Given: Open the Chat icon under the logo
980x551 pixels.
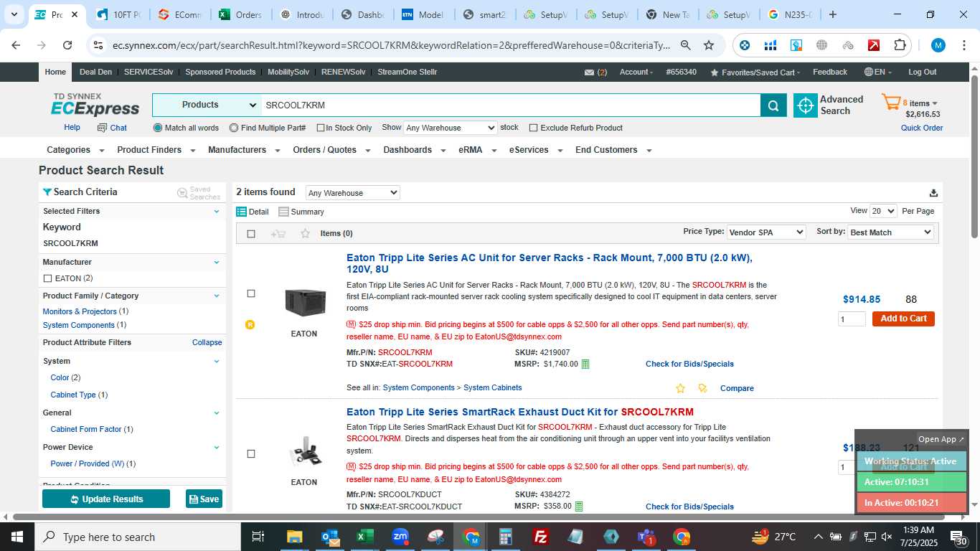Looking at the screenshot, I should (x=102, y=128).
